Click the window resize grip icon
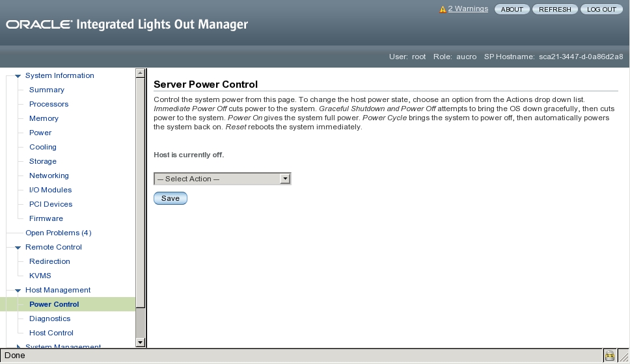Screen dimensions: 630x364 [623, 356]
